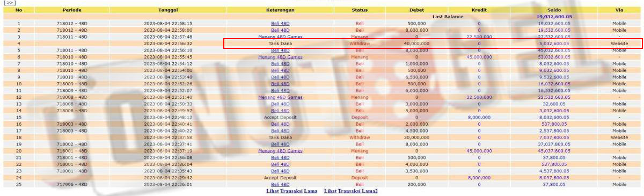Open Beli 48D link in row 2
644x196 pixels.
tap(280, 30)
